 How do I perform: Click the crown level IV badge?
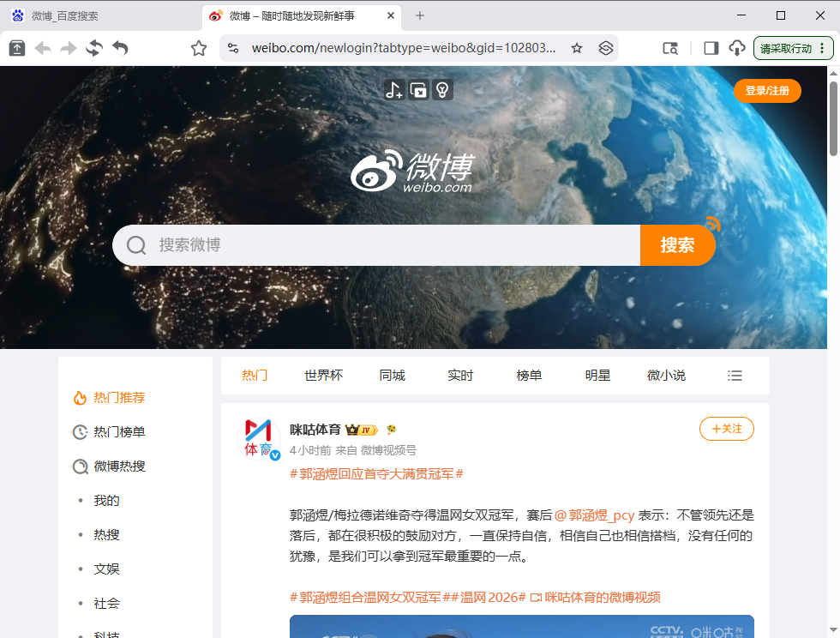coord(362,430)
